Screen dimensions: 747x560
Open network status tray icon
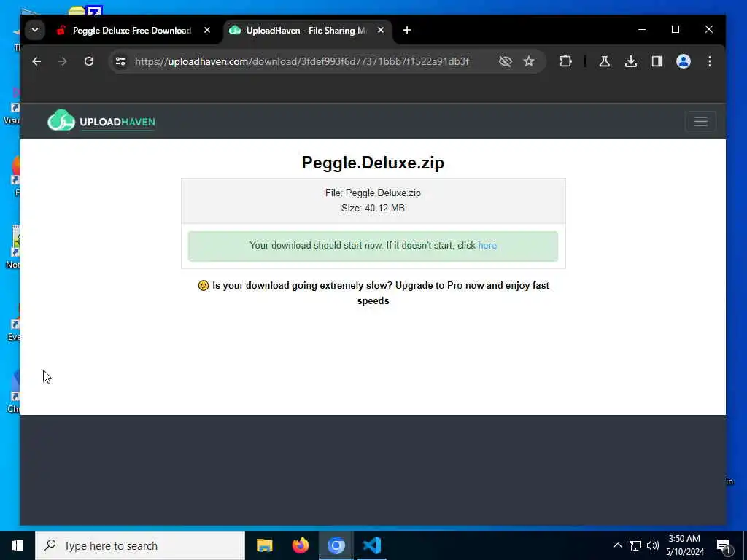635,545
